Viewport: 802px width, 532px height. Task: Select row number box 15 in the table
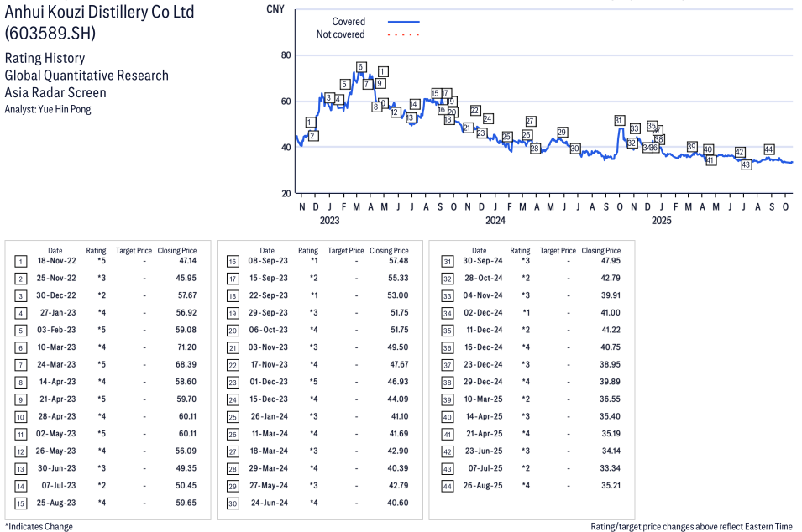click(x=20, y=503)
